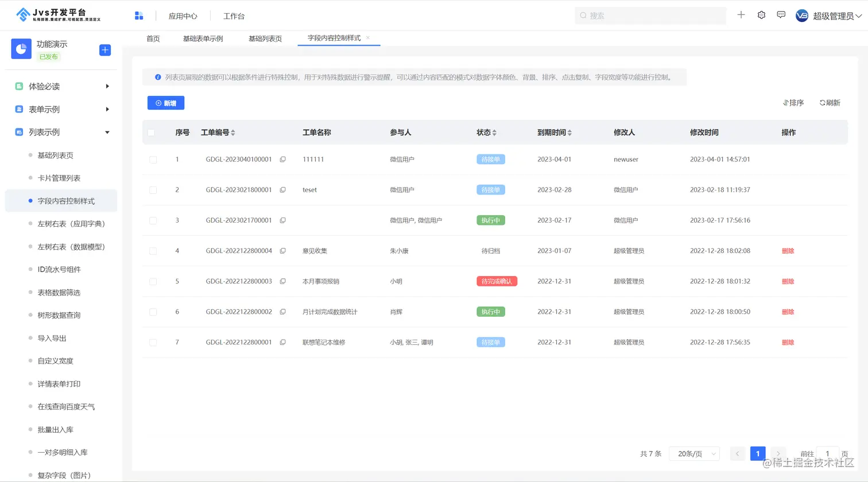Sort by 工单编号 column arrows

[x=233, y=133]
